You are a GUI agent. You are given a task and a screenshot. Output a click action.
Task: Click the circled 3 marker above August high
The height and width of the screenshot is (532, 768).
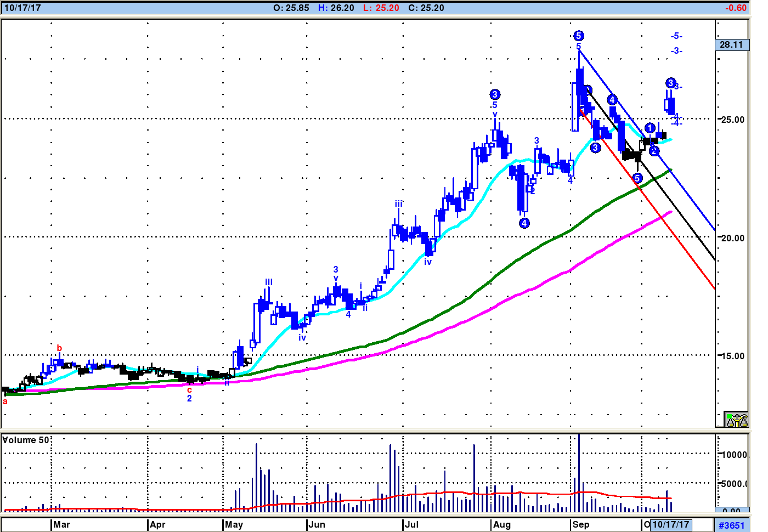pyautogui.click(x=495, y=94)
